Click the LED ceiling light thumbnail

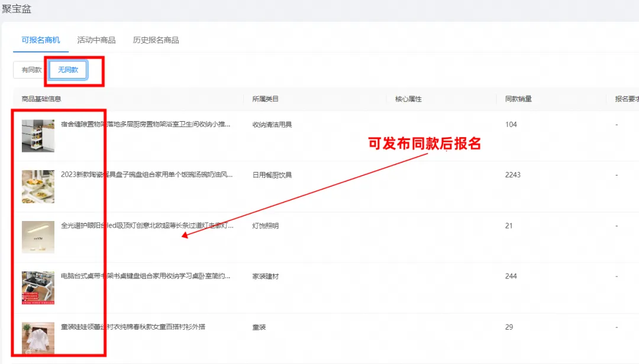(x=38, y=237)
